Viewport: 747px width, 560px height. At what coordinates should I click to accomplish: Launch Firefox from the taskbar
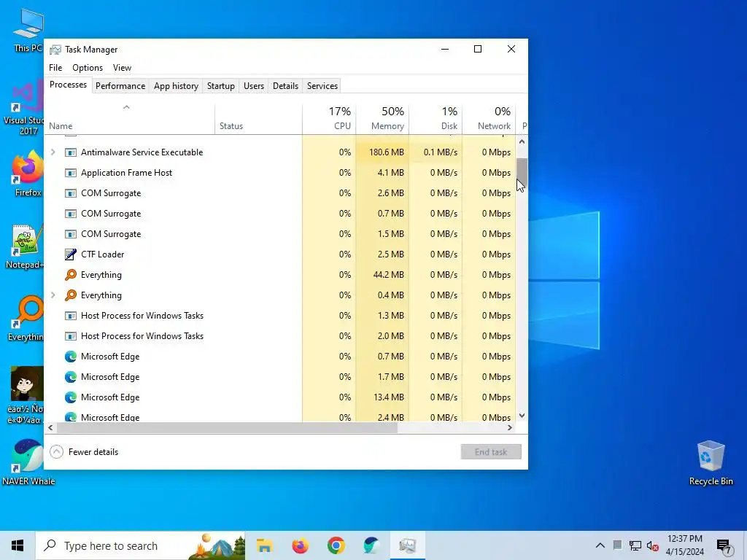(300, 545)
